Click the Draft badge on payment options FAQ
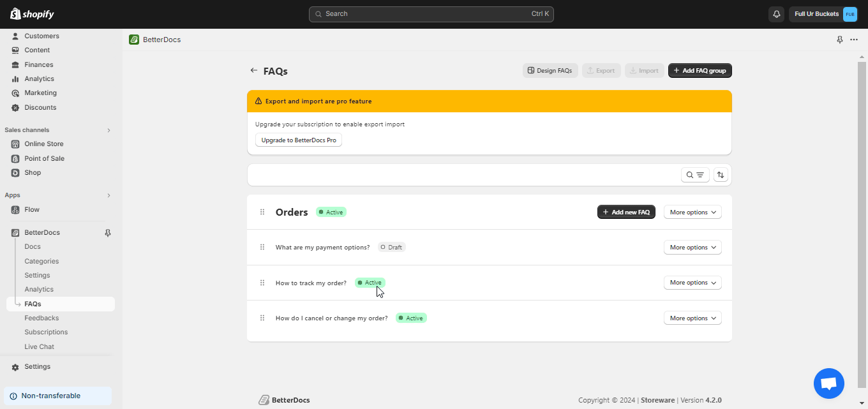This screenshot has width=868, height=409. click(x=391, y=247)
